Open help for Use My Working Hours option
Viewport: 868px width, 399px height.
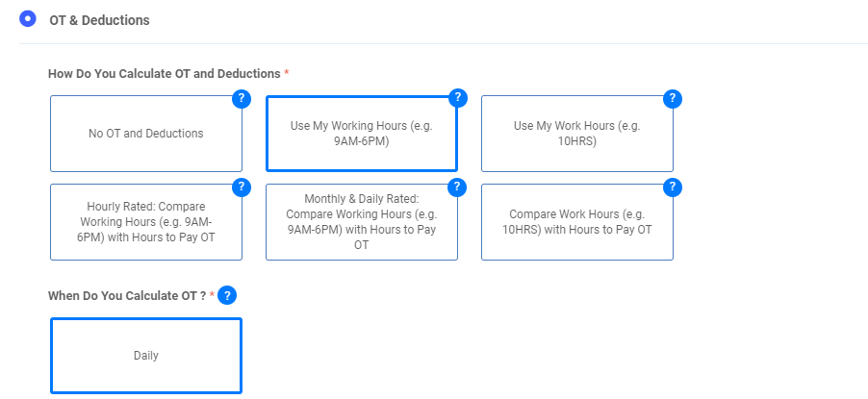click(457, 98)
